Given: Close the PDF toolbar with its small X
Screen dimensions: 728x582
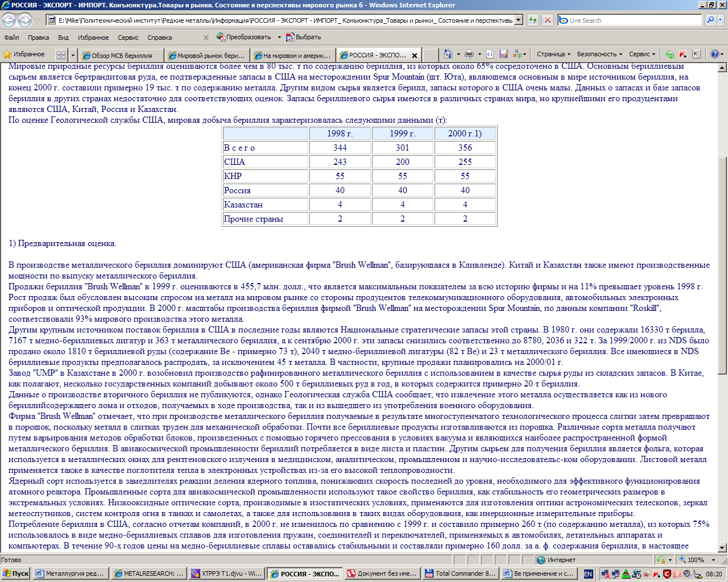Looking at the screenshot, I should (x=206, y=38).
